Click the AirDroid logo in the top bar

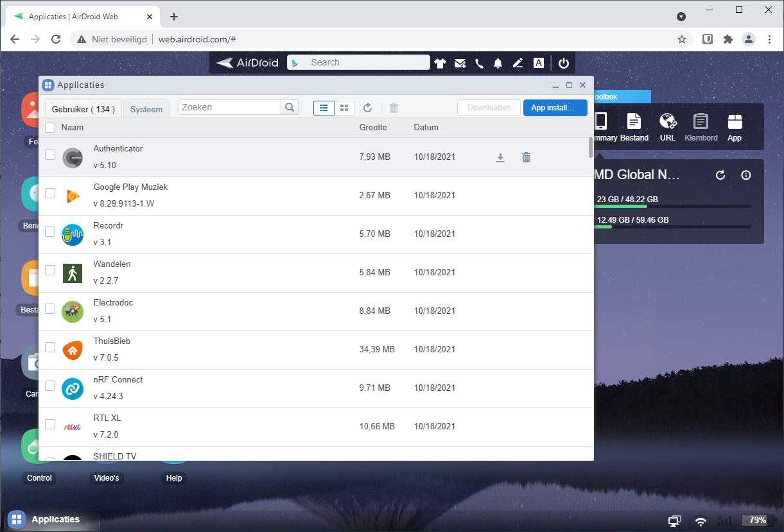click(247, 62)
